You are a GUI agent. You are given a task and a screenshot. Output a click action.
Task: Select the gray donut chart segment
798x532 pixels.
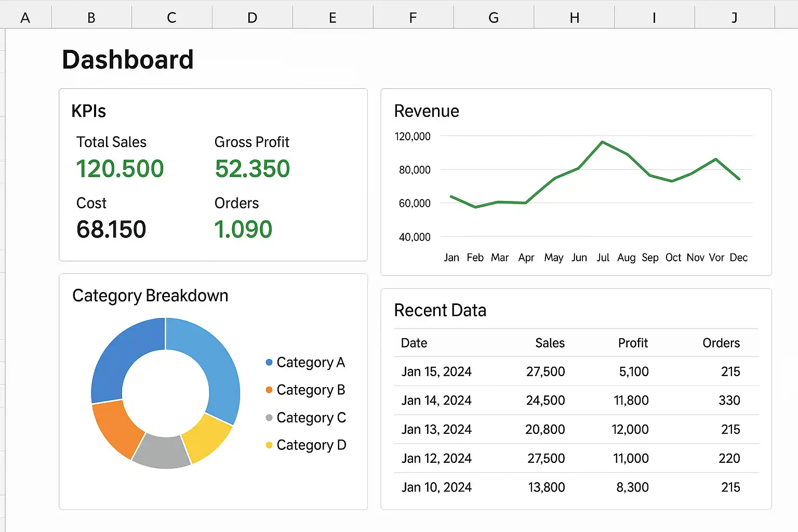[x=162, y=450]
